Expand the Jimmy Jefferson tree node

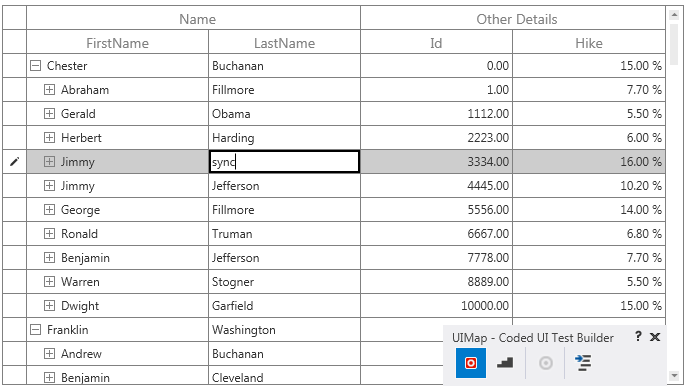(x=50, y=186)
